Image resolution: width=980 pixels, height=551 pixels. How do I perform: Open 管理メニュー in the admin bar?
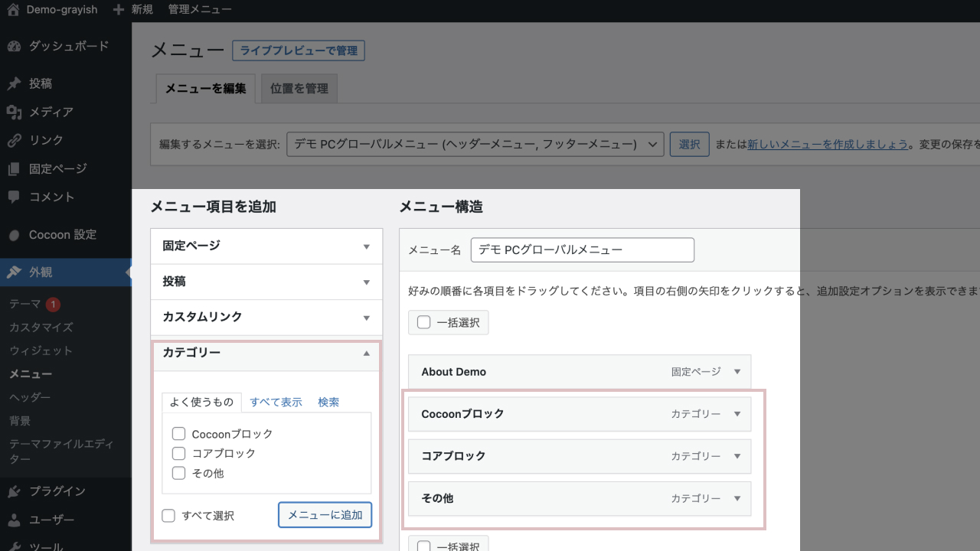[x=200, y=10]
